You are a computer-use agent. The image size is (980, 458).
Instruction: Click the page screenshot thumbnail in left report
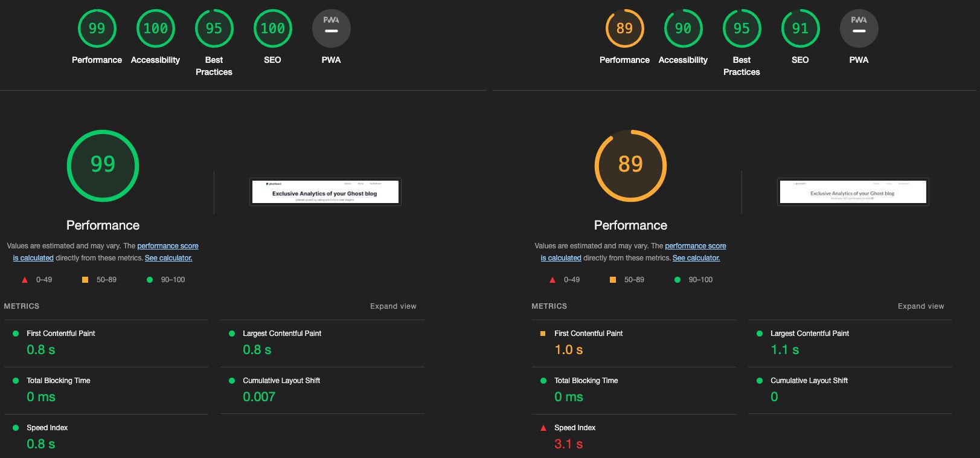coord(325,192)
